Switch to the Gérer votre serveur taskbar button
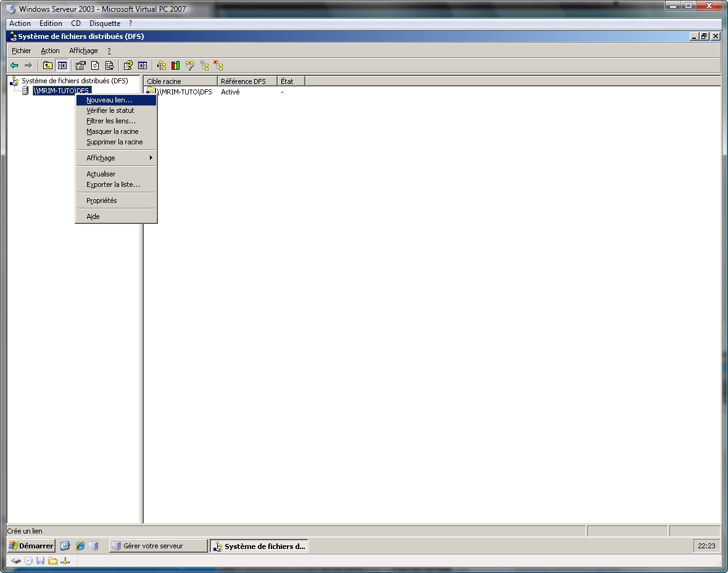 (158, 546)
